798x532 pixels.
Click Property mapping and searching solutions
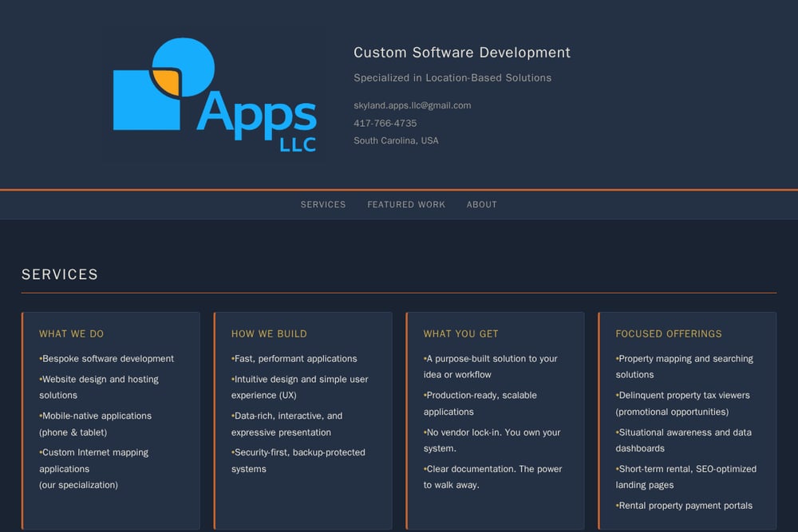pyautogui.click(x=684, y=366)
